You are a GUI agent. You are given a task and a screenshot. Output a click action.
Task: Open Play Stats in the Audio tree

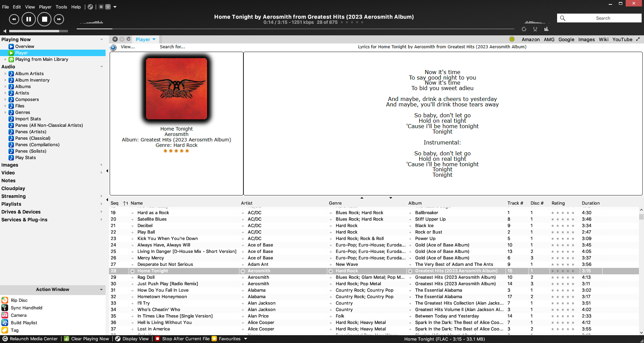coord(25,158)
